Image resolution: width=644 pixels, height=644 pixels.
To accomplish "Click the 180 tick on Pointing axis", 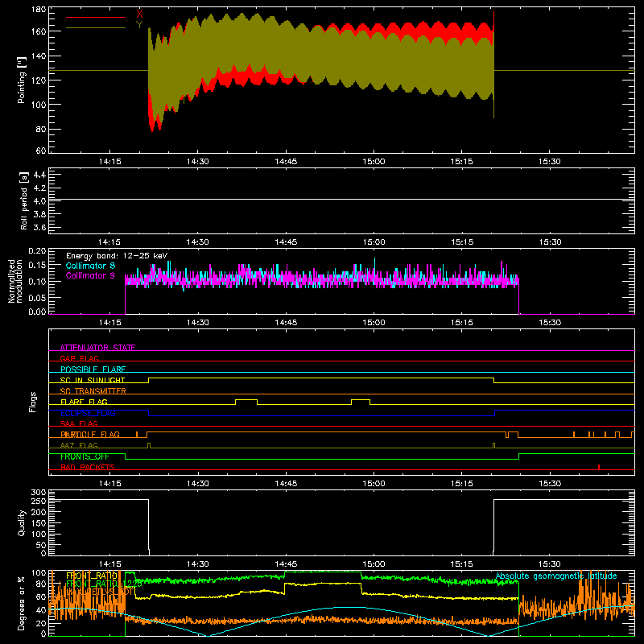I will pyautogui.click(x=39, y=10).
